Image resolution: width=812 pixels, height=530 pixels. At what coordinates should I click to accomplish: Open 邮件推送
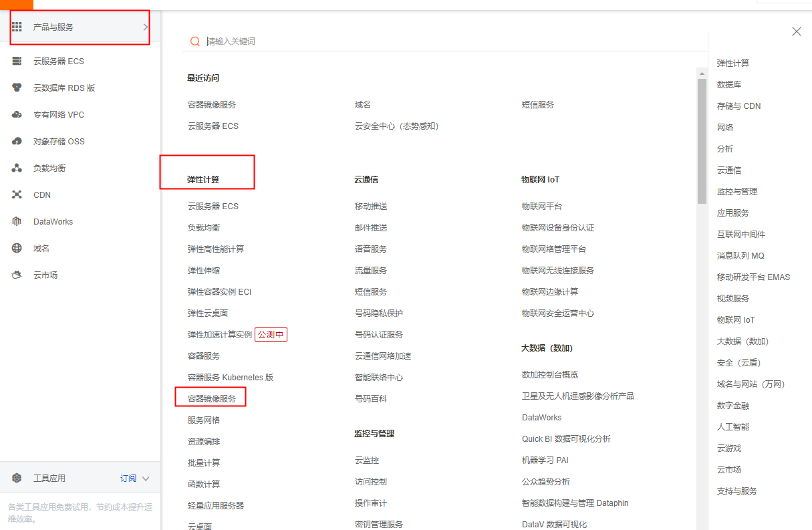coord(371,228)
